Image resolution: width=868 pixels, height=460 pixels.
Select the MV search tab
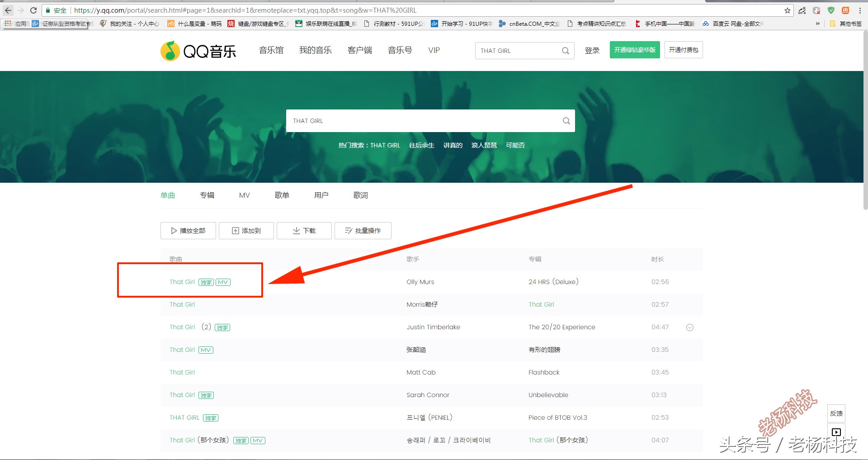point(244,195)
